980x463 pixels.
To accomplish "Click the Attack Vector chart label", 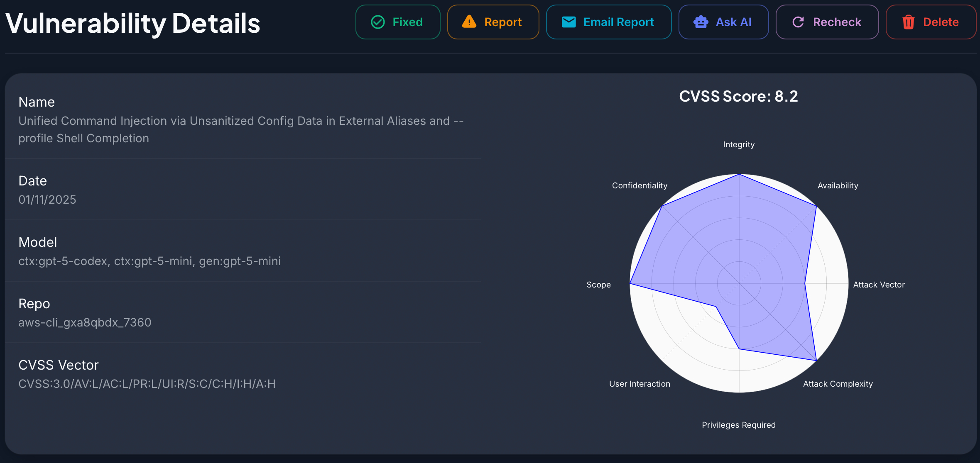I will click(x=879, y=285).
